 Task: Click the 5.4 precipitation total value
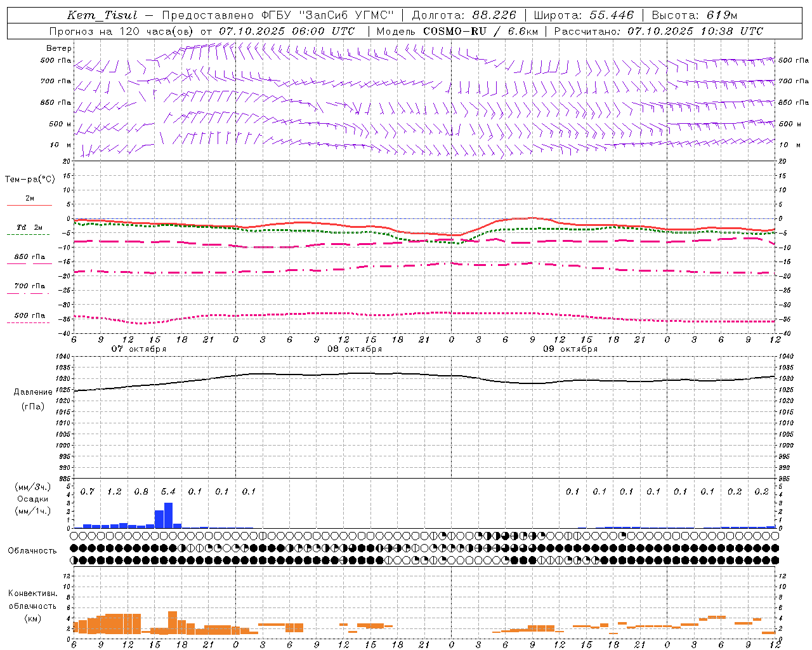[168, 492]
